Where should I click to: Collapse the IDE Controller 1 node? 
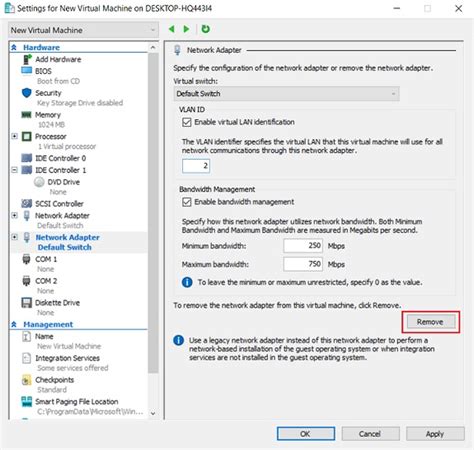click(14, 170)
